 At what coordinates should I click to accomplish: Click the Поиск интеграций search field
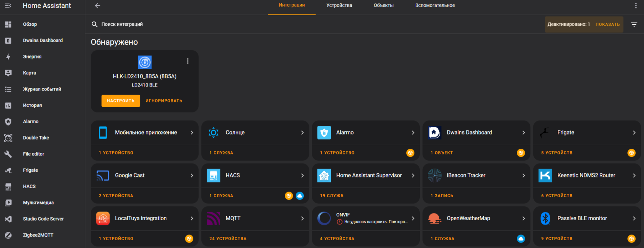(315, 24)
